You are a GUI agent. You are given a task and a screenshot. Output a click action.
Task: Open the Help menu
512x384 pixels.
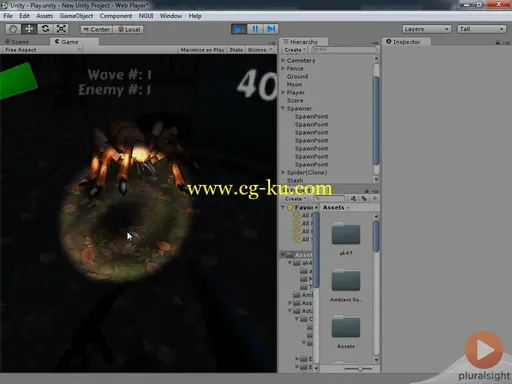tap(195, 16)
